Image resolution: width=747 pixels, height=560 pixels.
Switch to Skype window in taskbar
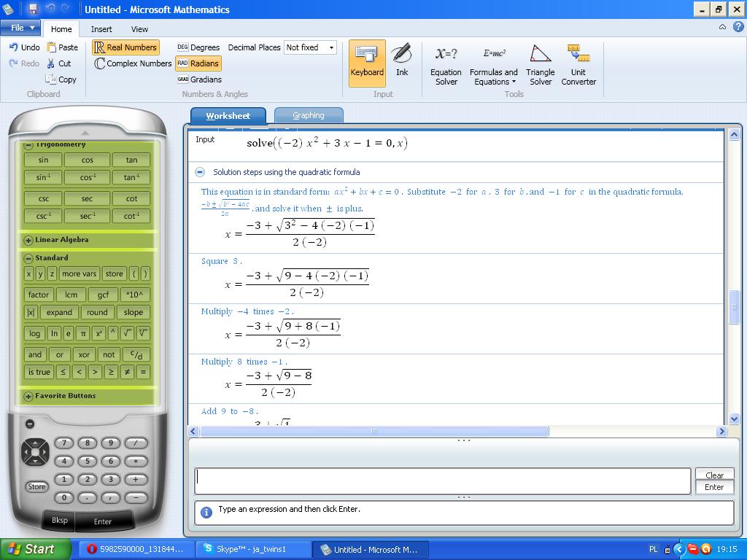tap(253, 549)
